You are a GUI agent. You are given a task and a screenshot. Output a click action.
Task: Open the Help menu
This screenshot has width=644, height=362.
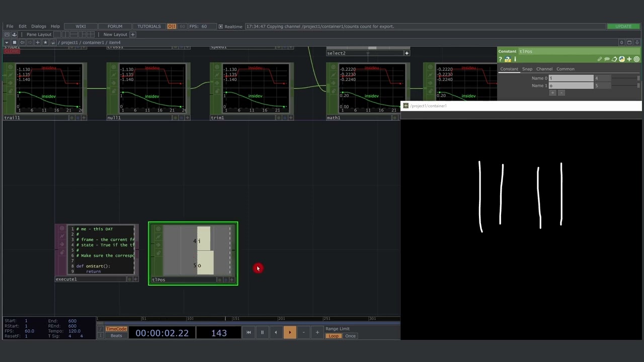[x=55, y=26]
